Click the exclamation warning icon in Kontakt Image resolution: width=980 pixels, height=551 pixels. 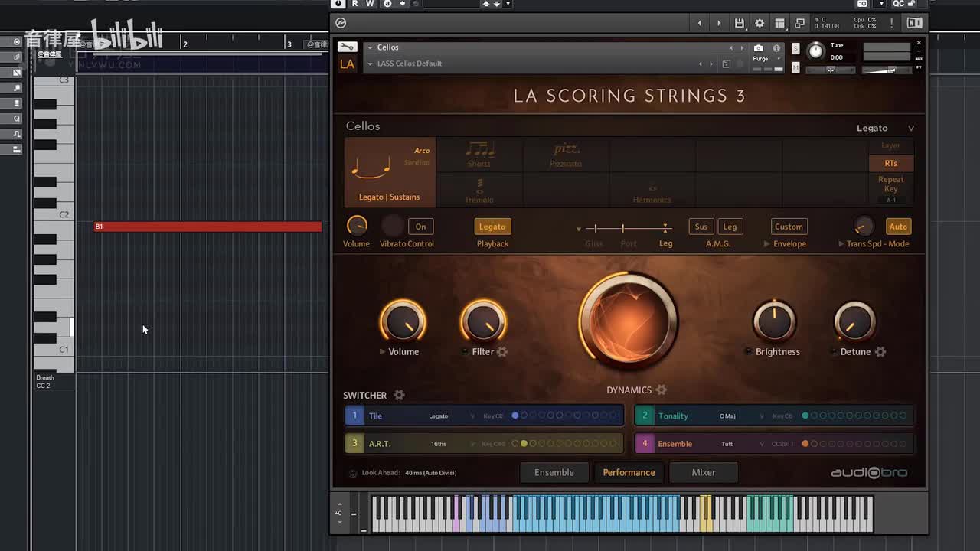pos(892,24)
